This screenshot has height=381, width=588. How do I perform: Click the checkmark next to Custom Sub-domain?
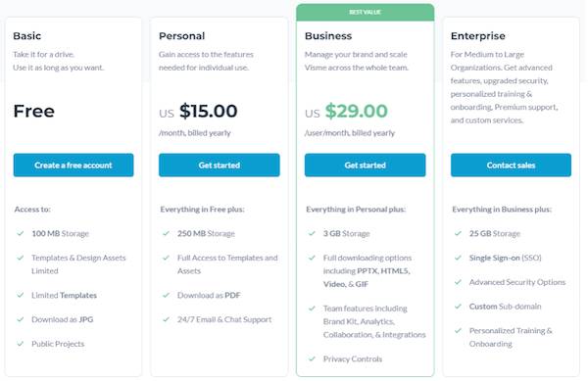(458, 307)
